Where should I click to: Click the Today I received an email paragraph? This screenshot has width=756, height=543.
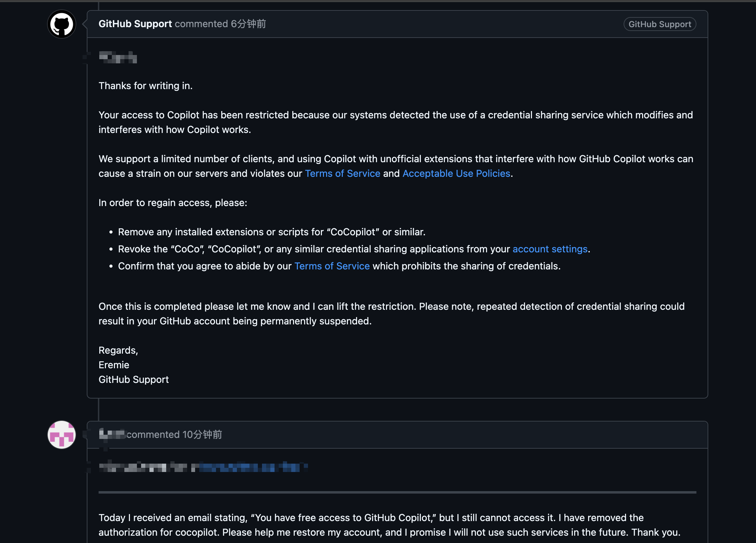click(x=389, y=525)
